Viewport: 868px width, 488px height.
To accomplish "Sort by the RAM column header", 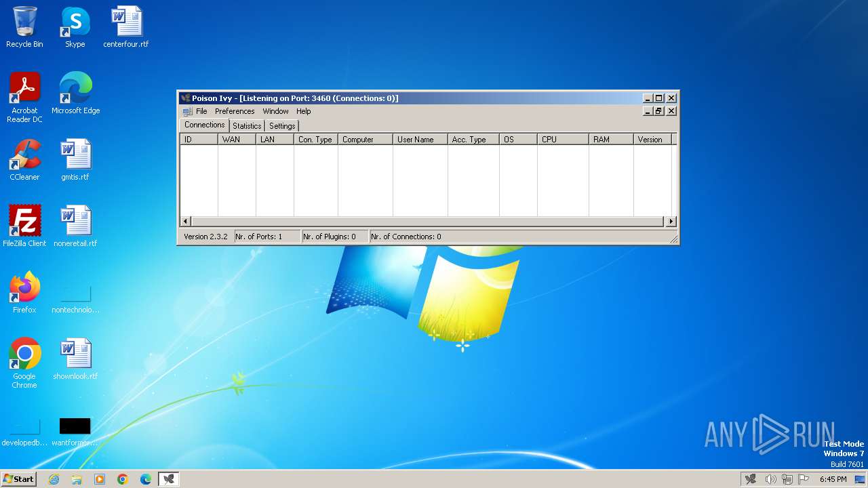I will click(611, 140).
